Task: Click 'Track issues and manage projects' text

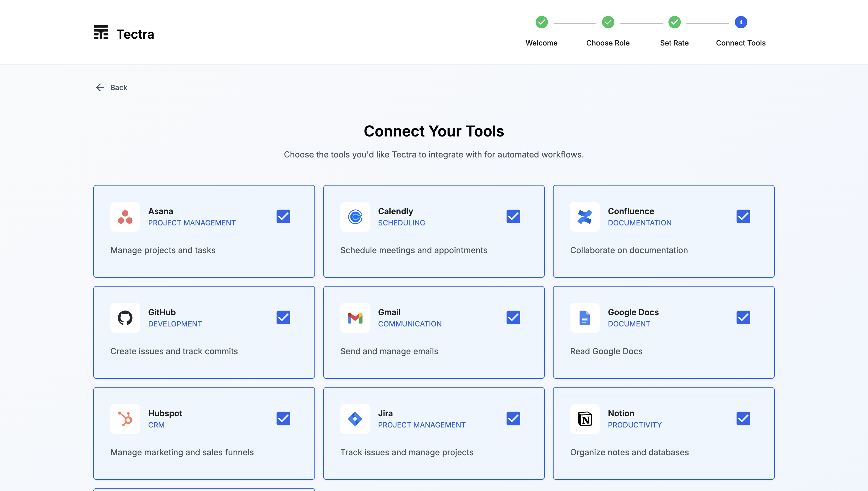Action: [407, 452]
